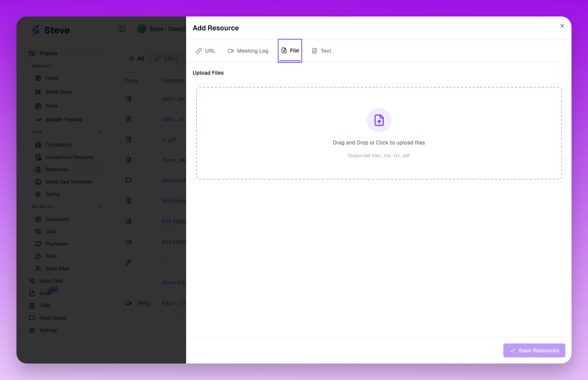
Task: Close the Add Resource panel
Action: click(562, 26)
